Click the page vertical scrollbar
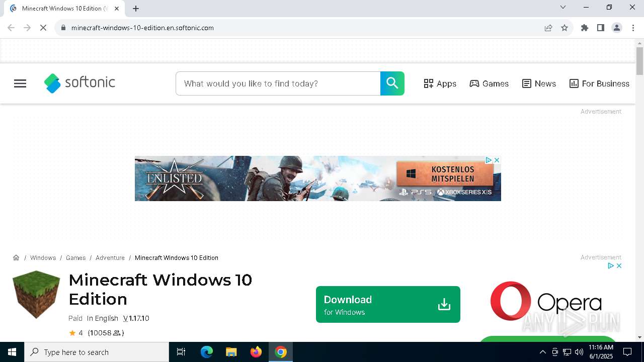Screen dimensions: 644x362 639,61
